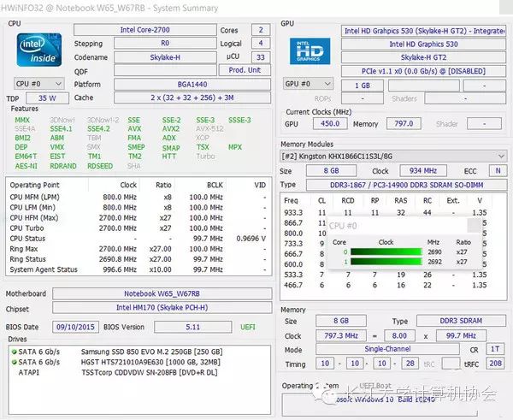Click the System Agent Status row
The width and height of the screenshot is (513, 420).
click(138, 269)
